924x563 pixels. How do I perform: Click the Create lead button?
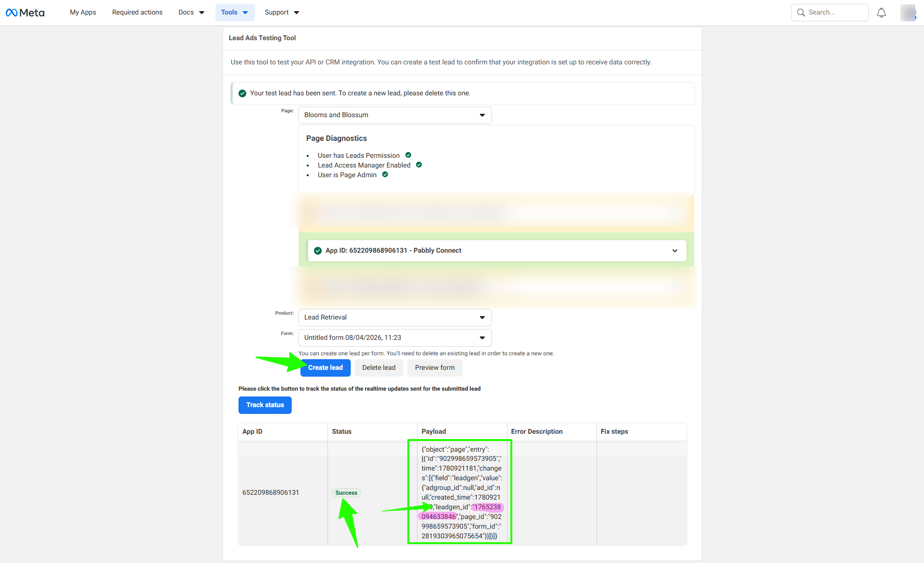pyautogui.click(x=326, y=368)
